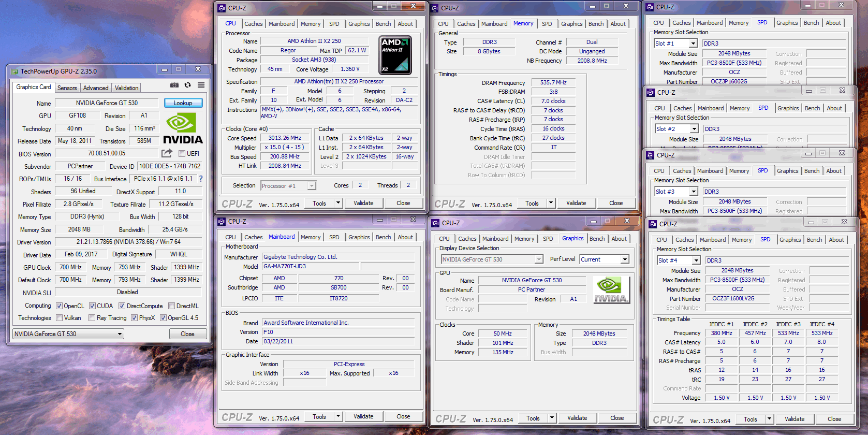This screenshot has height=435, width=868.
Task: Click Validate in CPU-Z CPU window
Action: [363, 203]
